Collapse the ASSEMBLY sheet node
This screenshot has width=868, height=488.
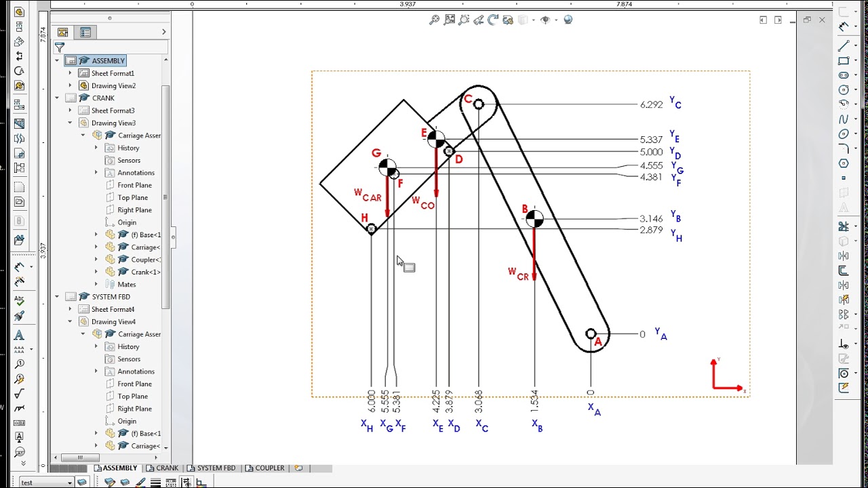click(x=57, y=61)
